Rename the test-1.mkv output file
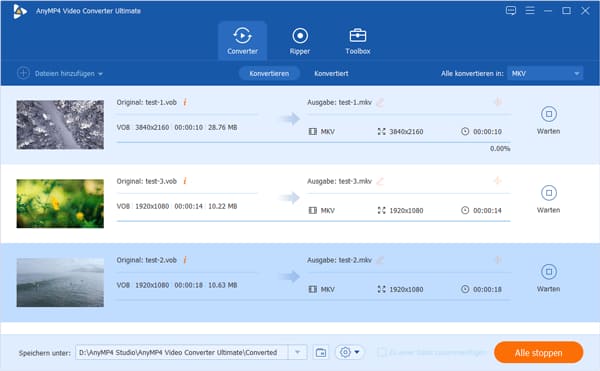Viewport: 600px width, 371px height. pos(380,103)
